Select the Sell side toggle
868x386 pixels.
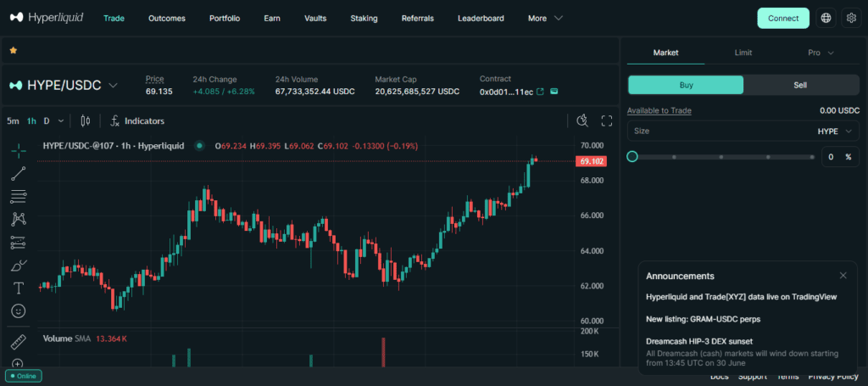tap(800, 86)
